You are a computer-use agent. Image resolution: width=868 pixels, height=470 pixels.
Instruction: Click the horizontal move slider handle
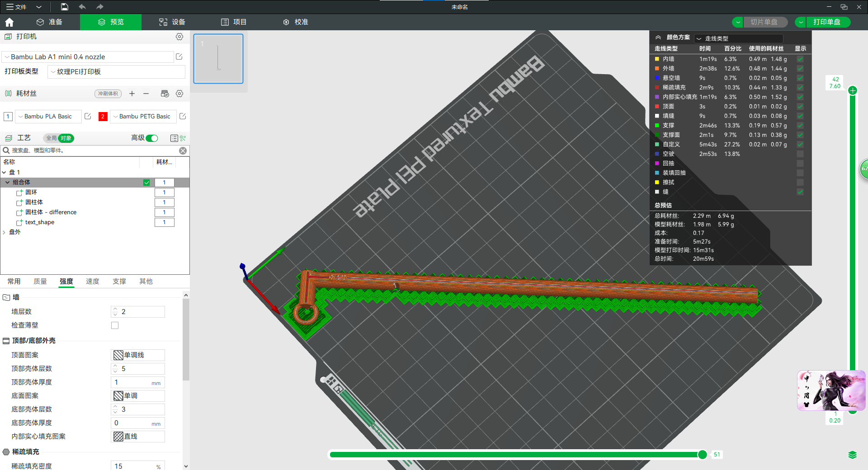(x=702, y=455)
